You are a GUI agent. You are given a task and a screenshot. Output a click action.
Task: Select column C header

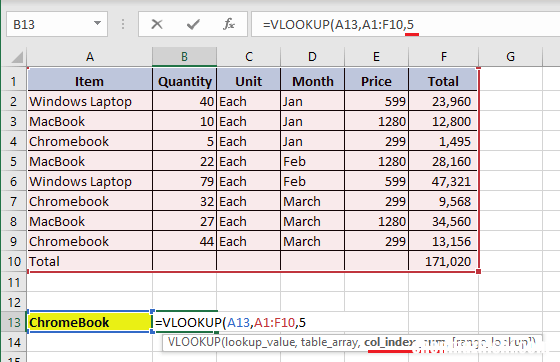pyautogui.click(x=249, y=57)
